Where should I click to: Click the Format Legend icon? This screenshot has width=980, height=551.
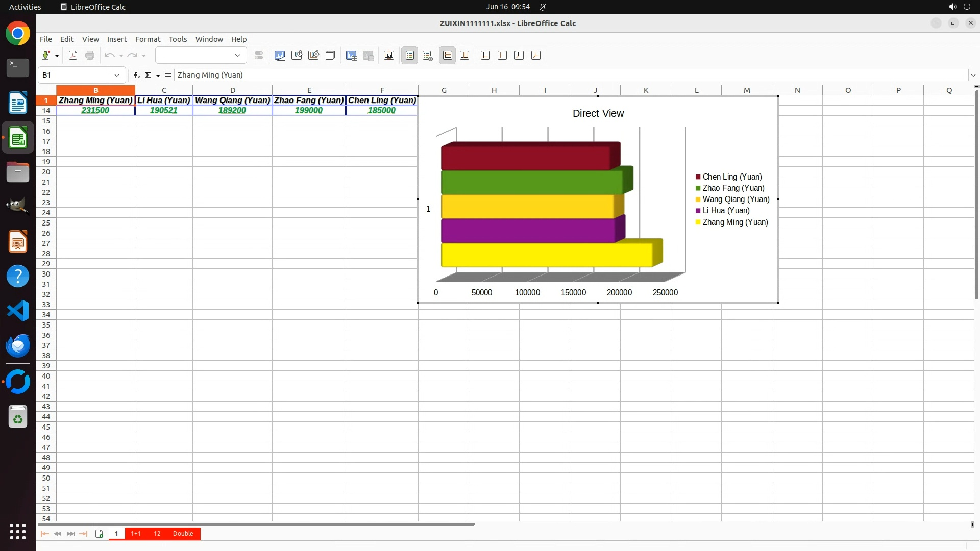[428, 56]
